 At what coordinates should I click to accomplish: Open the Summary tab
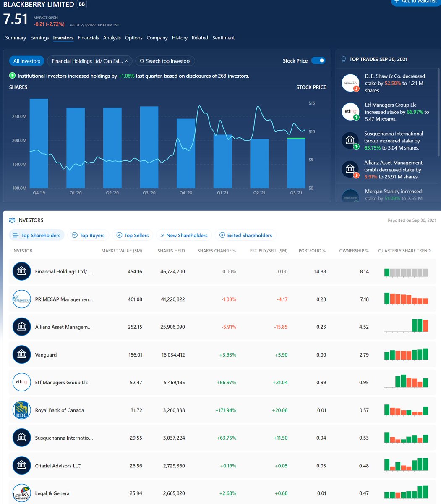(x=16, y=38)
